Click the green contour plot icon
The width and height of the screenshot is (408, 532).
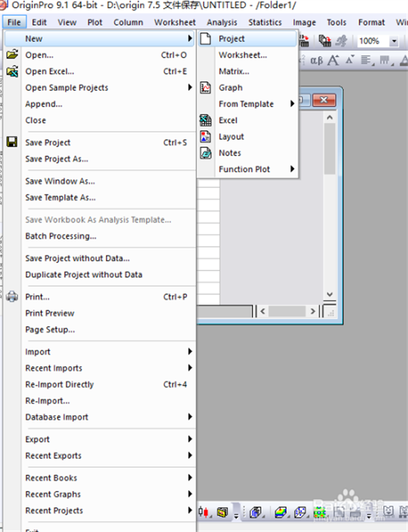[x=319, y=512]
